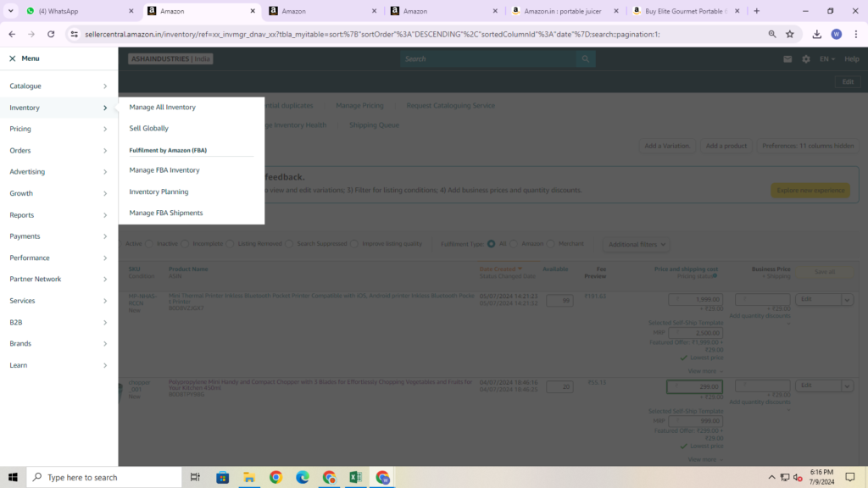Open the EN language dropdown
This screenshot has height=488, width=868.
[826, 59]
